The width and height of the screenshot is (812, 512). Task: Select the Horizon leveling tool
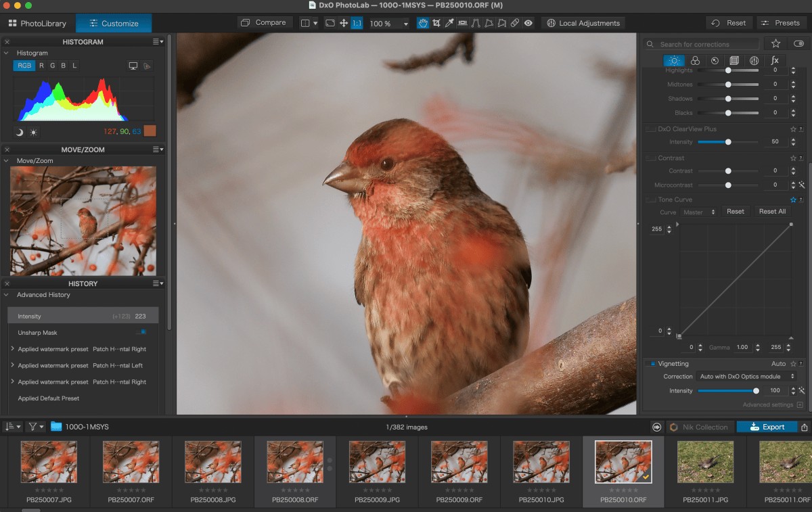click(463, 23)
